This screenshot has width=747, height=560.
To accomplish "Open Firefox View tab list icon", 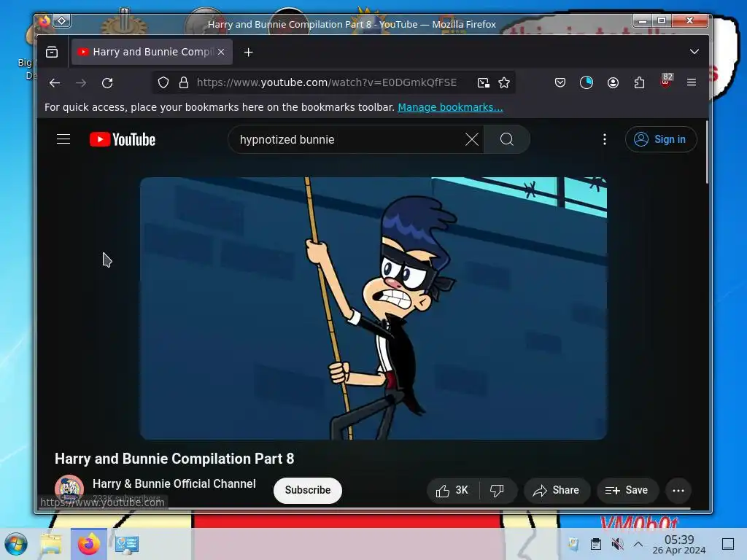I will click(x=52, y=52).
